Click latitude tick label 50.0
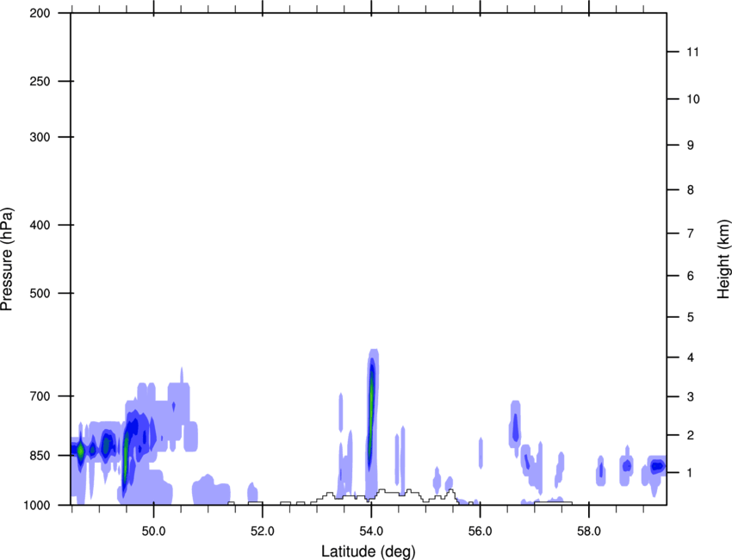This screenshot has height=560, width=732. pos(153,532)
